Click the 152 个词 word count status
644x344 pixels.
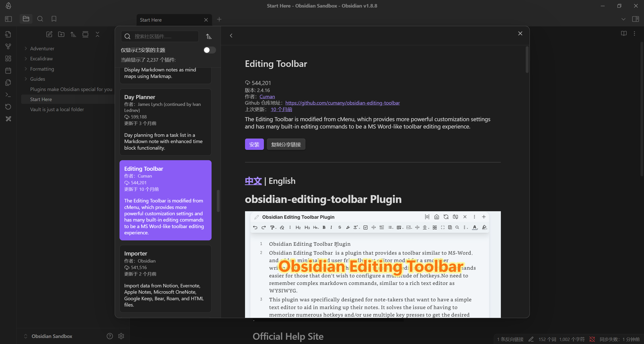coord(547,339)
